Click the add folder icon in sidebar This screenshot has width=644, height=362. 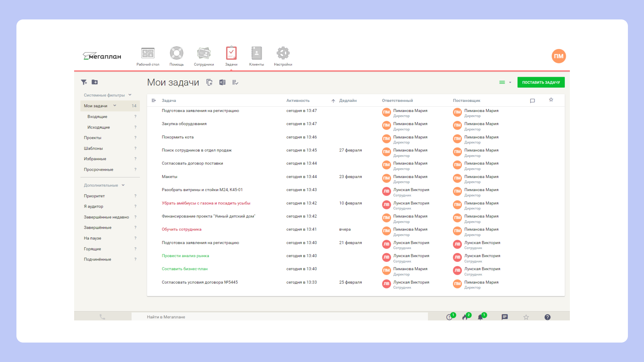point(95,82)
